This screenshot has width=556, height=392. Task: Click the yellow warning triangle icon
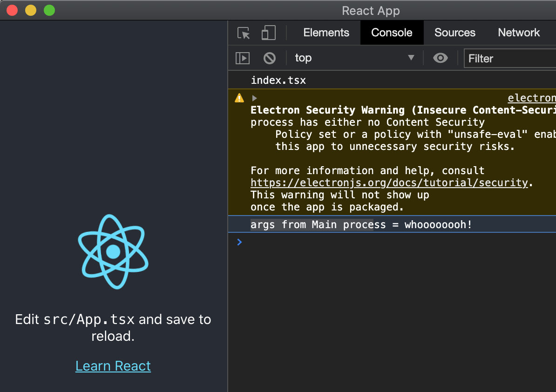tap(239, 98)
